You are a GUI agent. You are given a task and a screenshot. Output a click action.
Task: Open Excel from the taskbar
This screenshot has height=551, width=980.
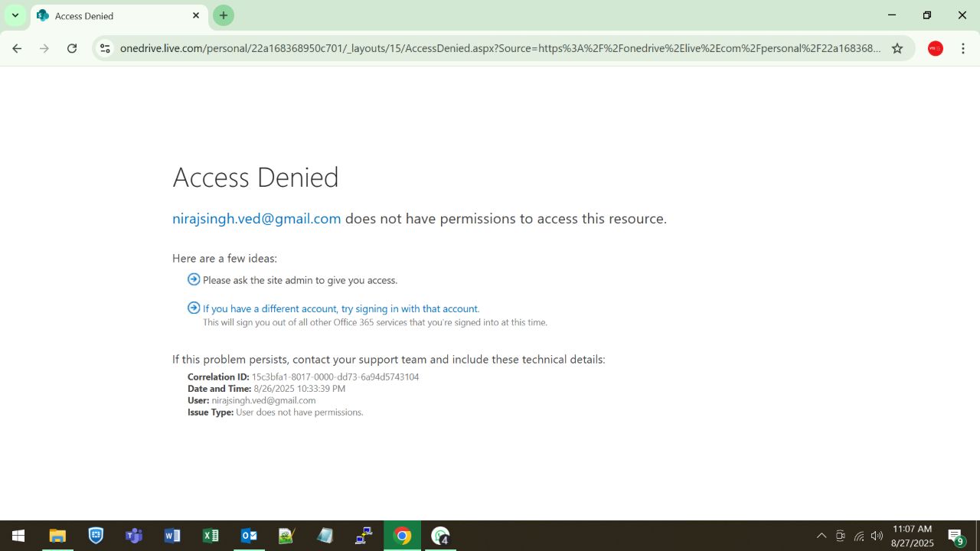pos(211,536)
